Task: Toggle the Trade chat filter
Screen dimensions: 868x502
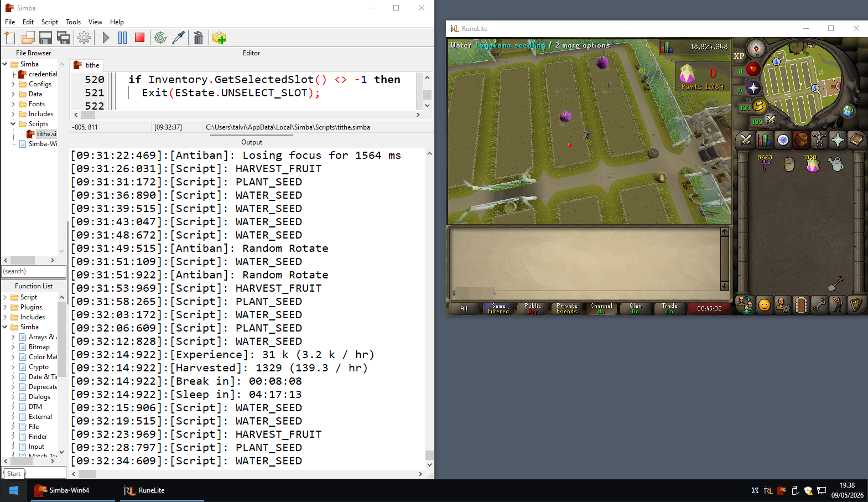Action: coord(669,309)
